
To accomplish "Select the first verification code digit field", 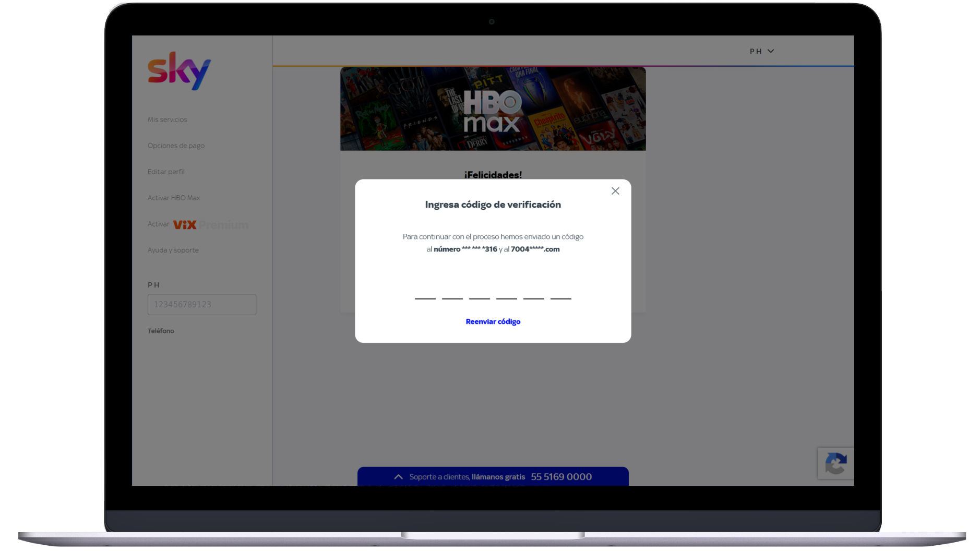I will pyautogui.click(x=425, y=290).
